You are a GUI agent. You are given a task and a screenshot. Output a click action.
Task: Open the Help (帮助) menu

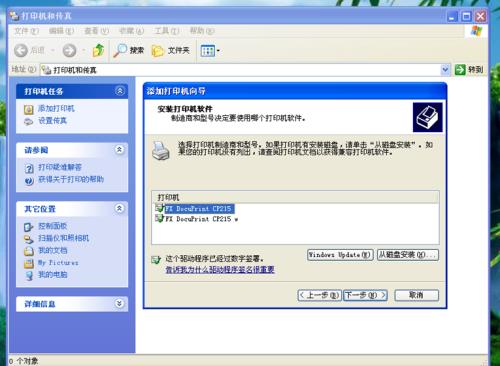point(202,31)
